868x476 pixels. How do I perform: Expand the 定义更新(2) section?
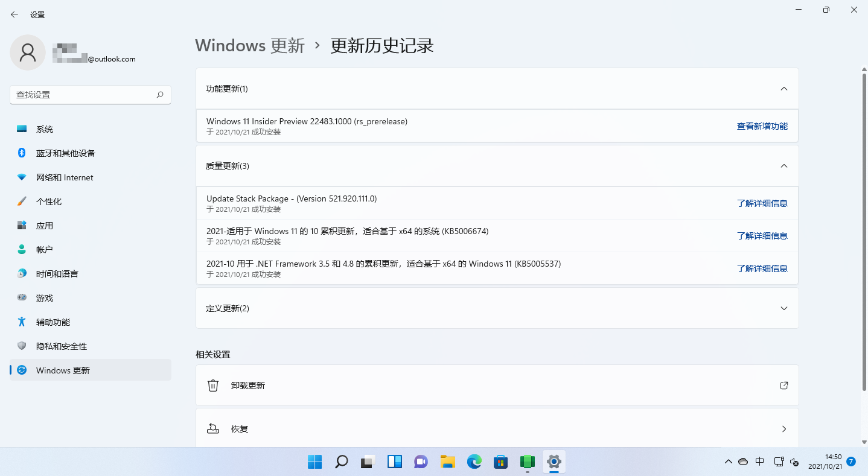[x=784, y=308]
